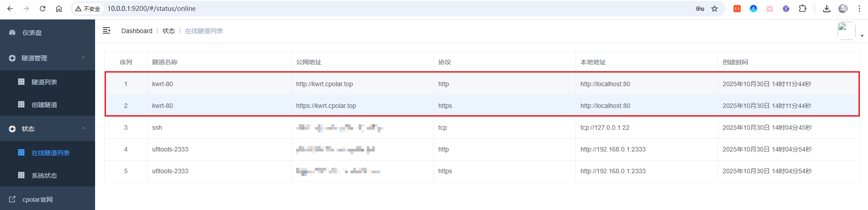Open the 创建隧道 menu item
This screenshot has height=210, width=868.
pos(44,105)
